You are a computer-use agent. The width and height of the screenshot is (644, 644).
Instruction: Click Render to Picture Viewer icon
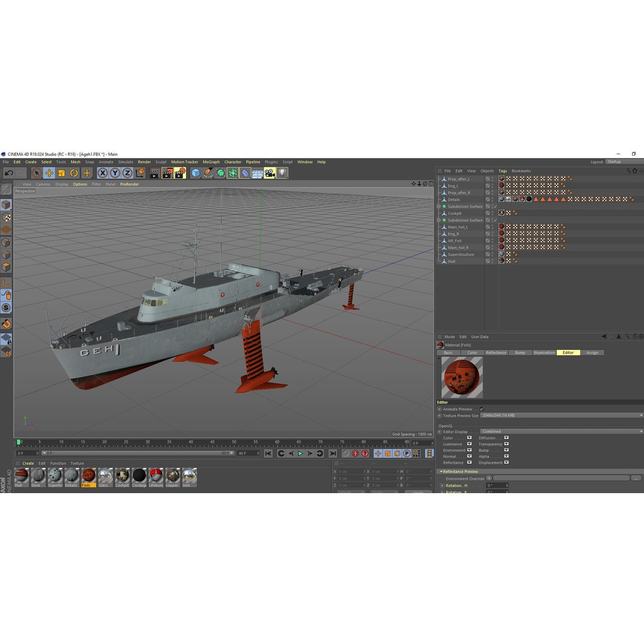[167, 173]
